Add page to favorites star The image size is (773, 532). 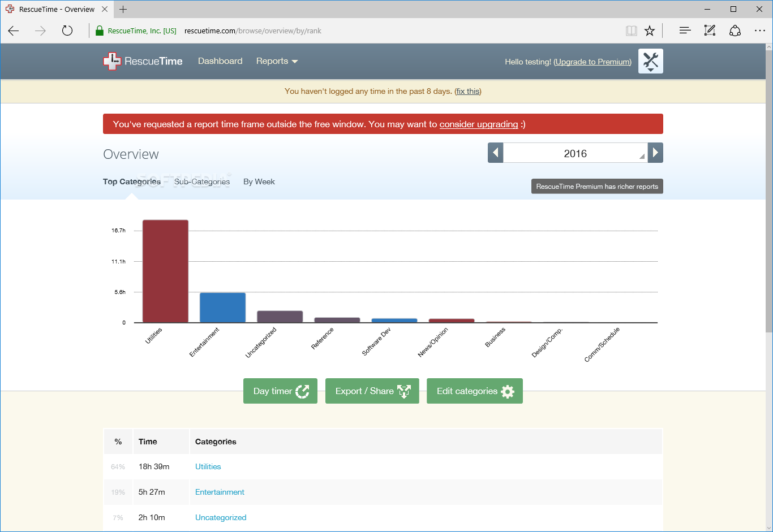click(x=650, y=31)
